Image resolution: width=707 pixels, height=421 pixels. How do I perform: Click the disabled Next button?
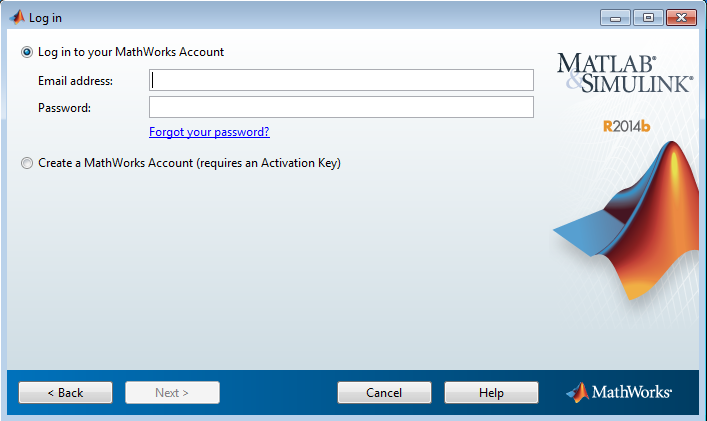tap(172, 393)
